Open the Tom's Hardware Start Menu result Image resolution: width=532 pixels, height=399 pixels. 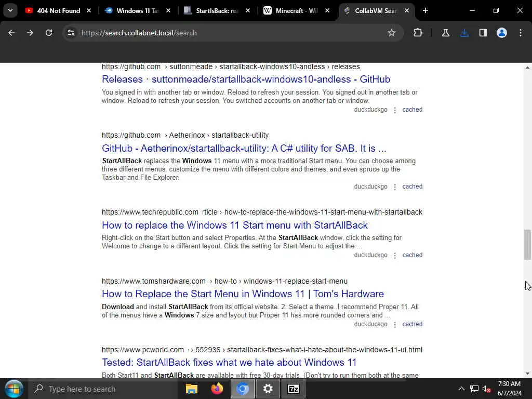(x=243, y=294)
